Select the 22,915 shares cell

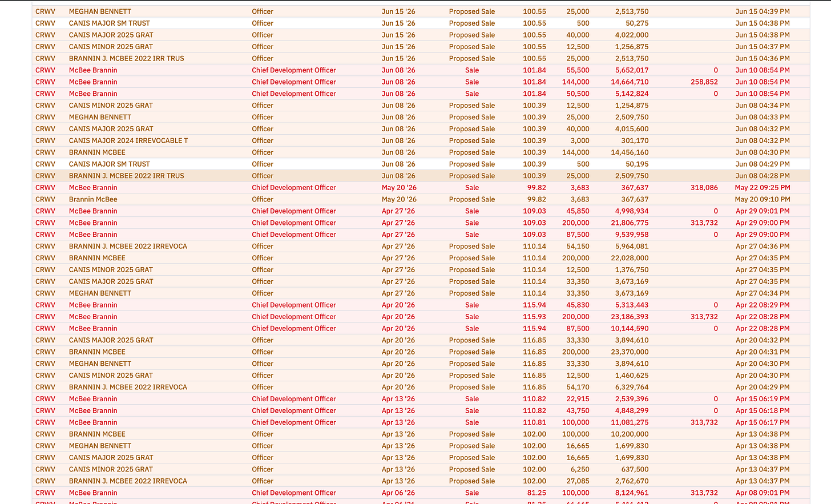[x=578, y=399]
